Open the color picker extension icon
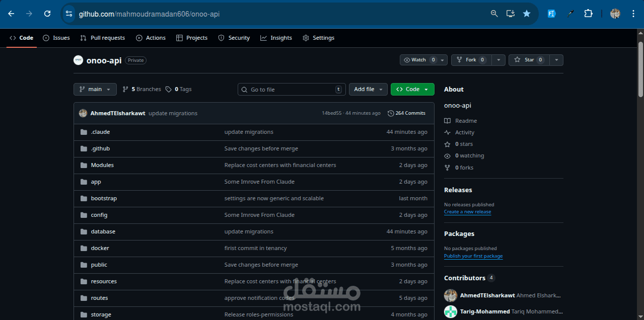644x320 pixels. pyautogui.click(x=570, y=14)
